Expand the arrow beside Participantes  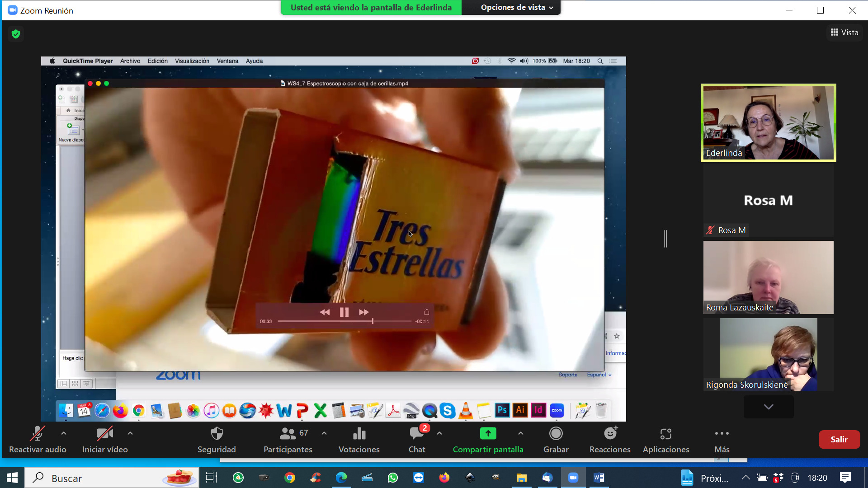point(324,433)
